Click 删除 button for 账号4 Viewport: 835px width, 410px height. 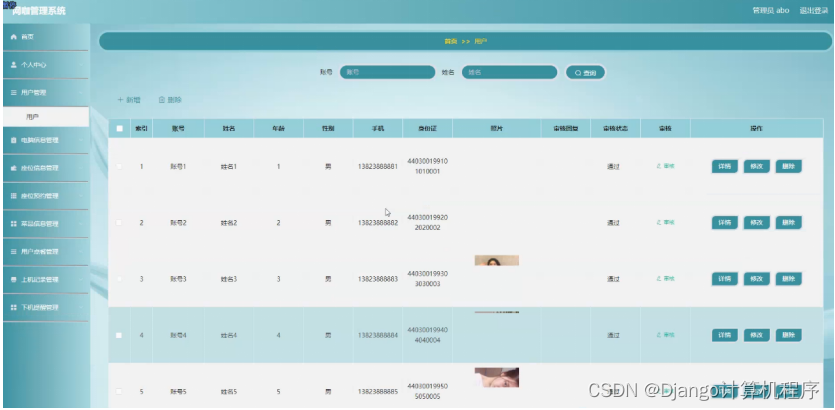click(x=789, y=335)
